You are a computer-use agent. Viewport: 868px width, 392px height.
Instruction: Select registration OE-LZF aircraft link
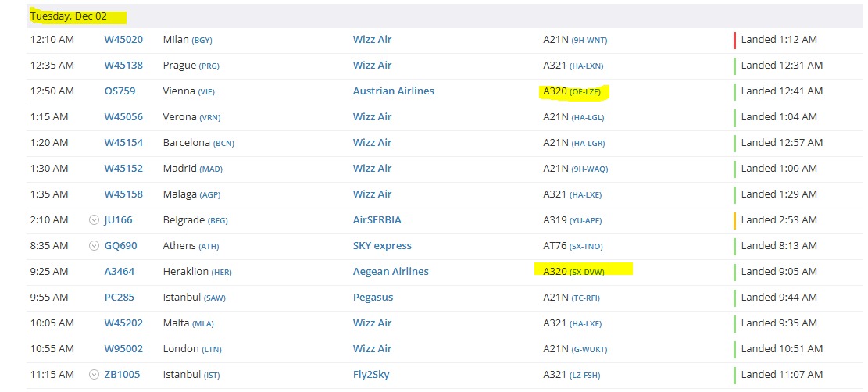click(x=586, y=92)
